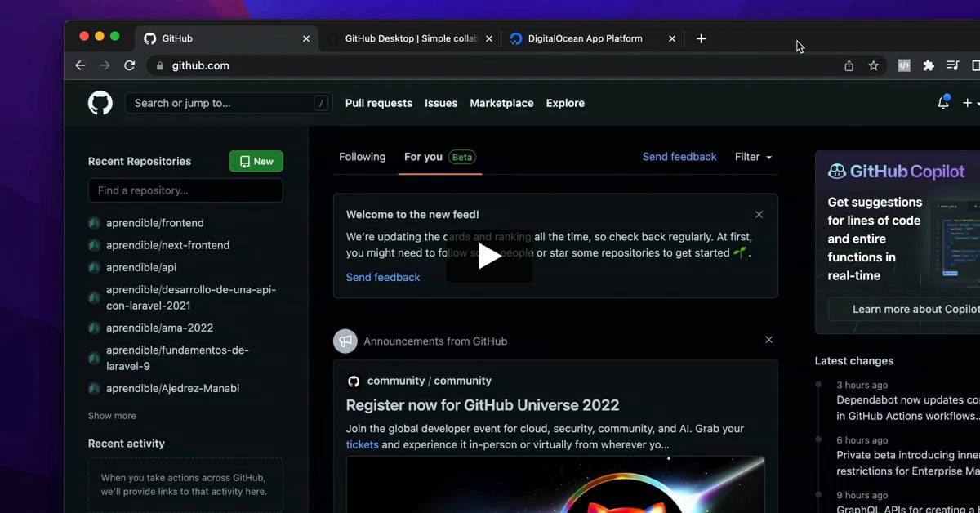980x513 pixels.
Task: Click Send feedback link inside welcome card
Action: [383, 277]
